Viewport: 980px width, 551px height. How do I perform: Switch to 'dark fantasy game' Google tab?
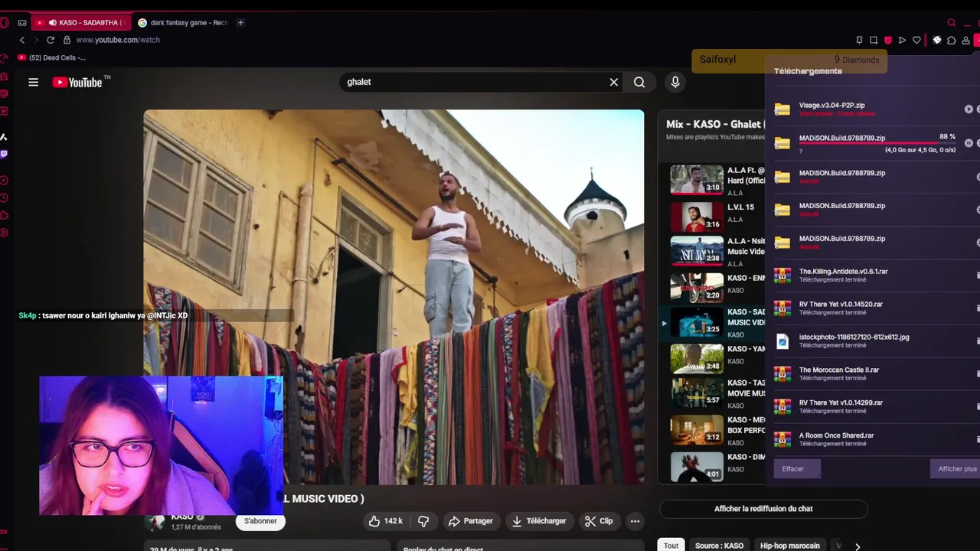[x=182, y=23]
